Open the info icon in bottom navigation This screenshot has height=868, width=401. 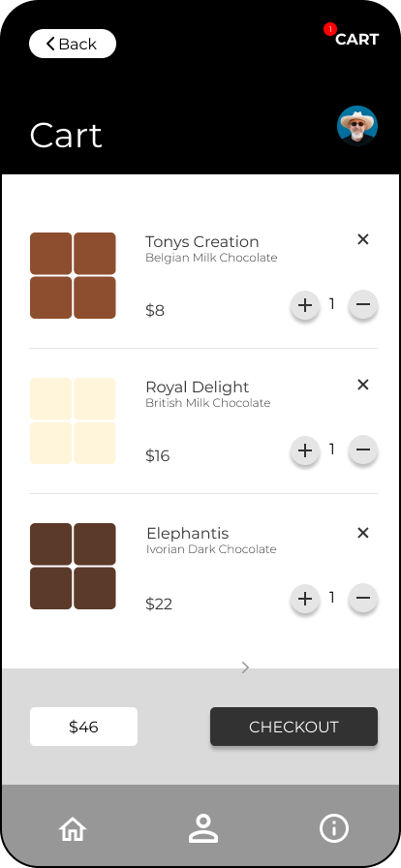(334, 828)
